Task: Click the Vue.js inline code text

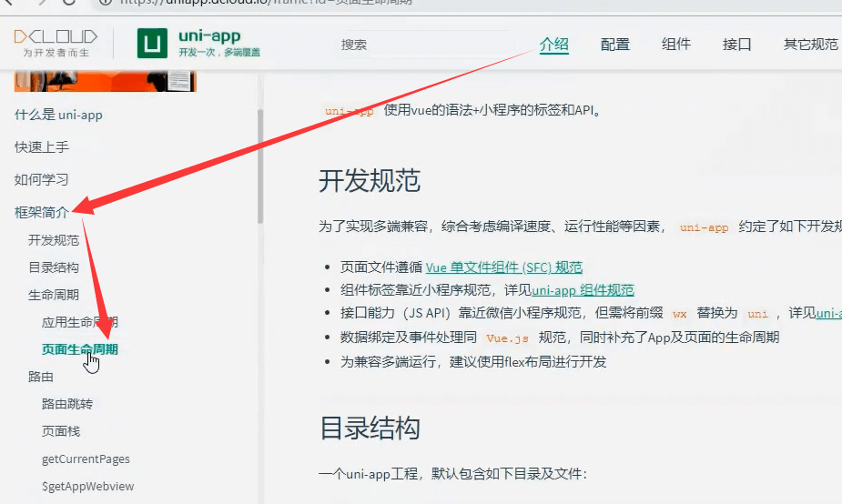Action: tap(507, 338)
